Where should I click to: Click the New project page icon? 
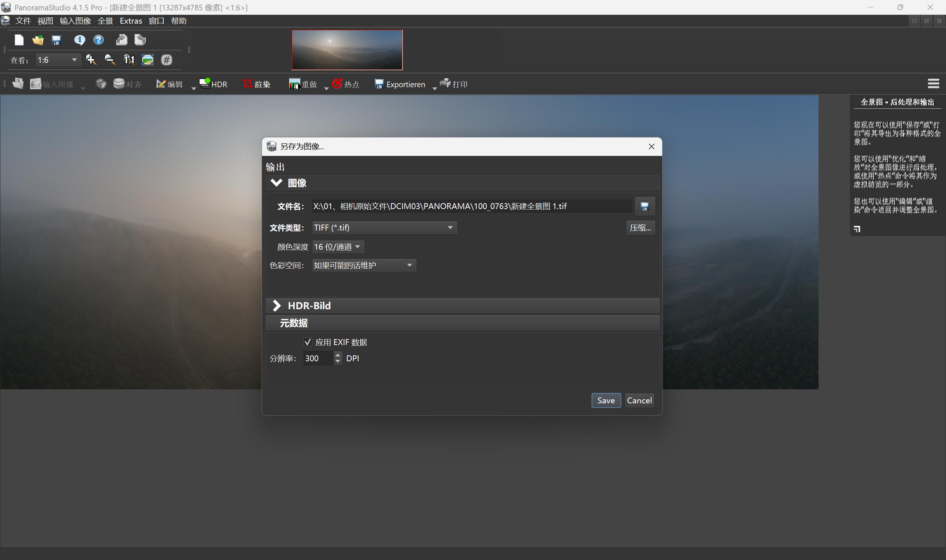click(x=19, y=40)
